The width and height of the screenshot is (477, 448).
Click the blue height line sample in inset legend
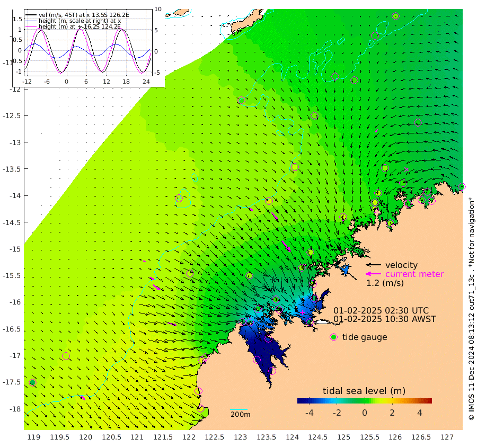(31, 21)
